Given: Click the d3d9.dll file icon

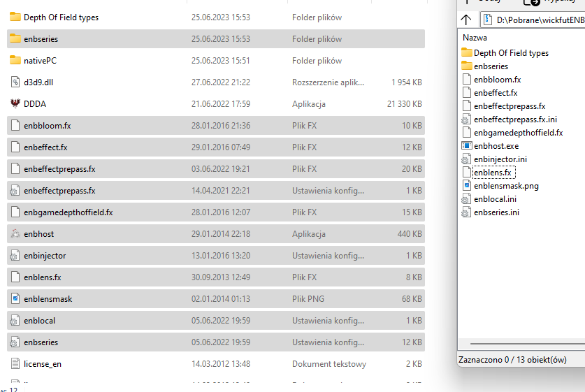Looking at the screenshot, I should (x=15, y=82).
